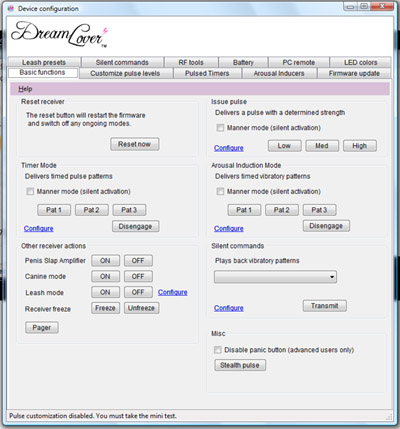Screen dimensions: 400x429
Task: Open the Silent commands tab
Action: coord(122,62)
